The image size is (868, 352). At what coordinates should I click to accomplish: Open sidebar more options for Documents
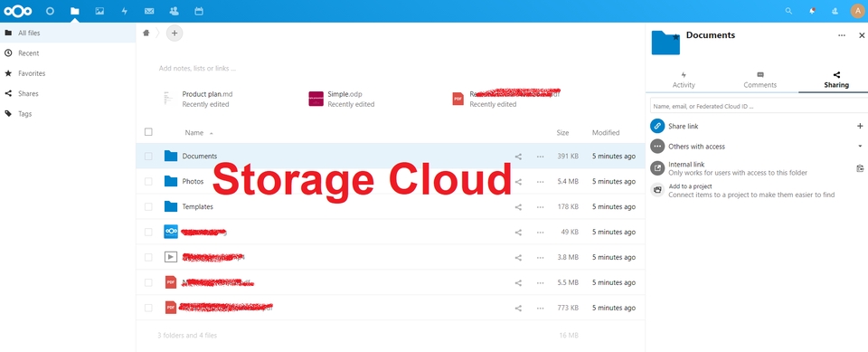[842, 35]
